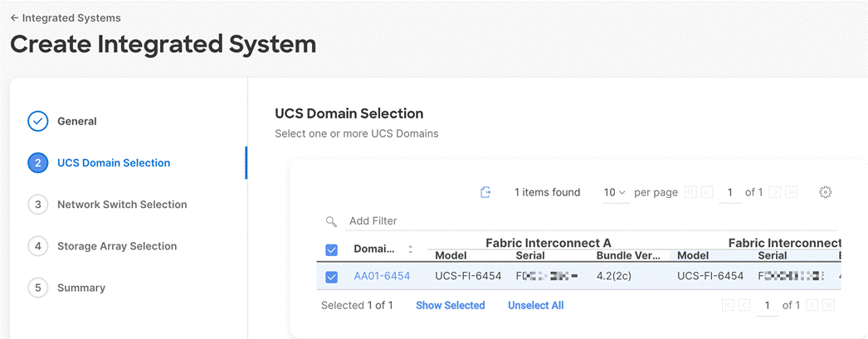Click the 4.2(2c) bundle version cell
Viewport: 868px width, 339px height.
[614, 276]
